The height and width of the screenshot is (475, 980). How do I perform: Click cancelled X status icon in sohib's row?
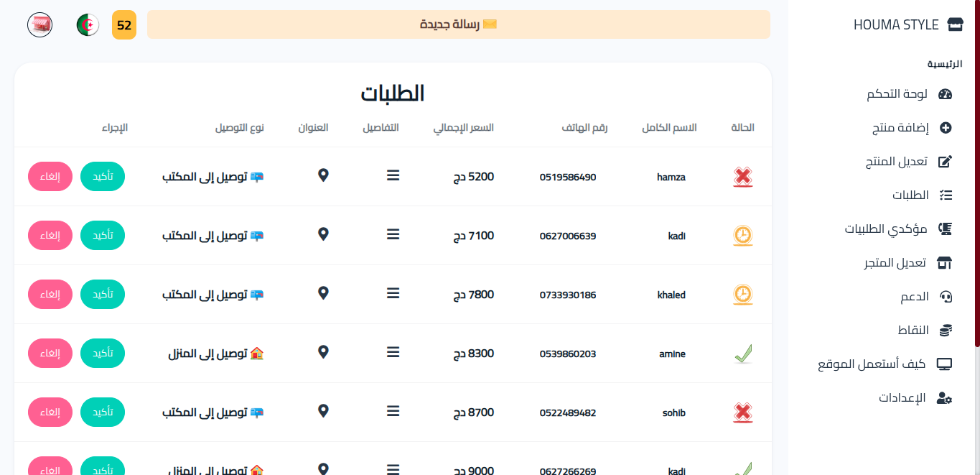[743, 412]
